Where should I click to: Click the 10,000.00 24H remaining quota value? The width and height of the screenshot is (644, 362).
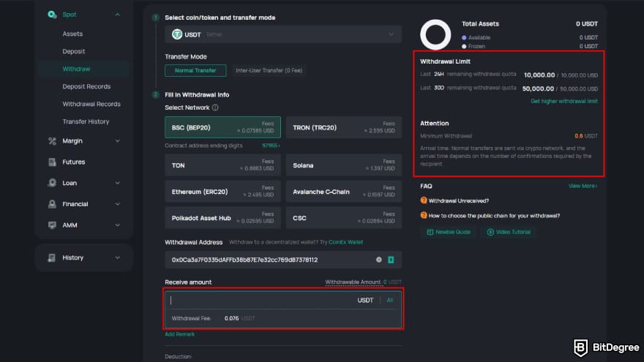[539, 75]
